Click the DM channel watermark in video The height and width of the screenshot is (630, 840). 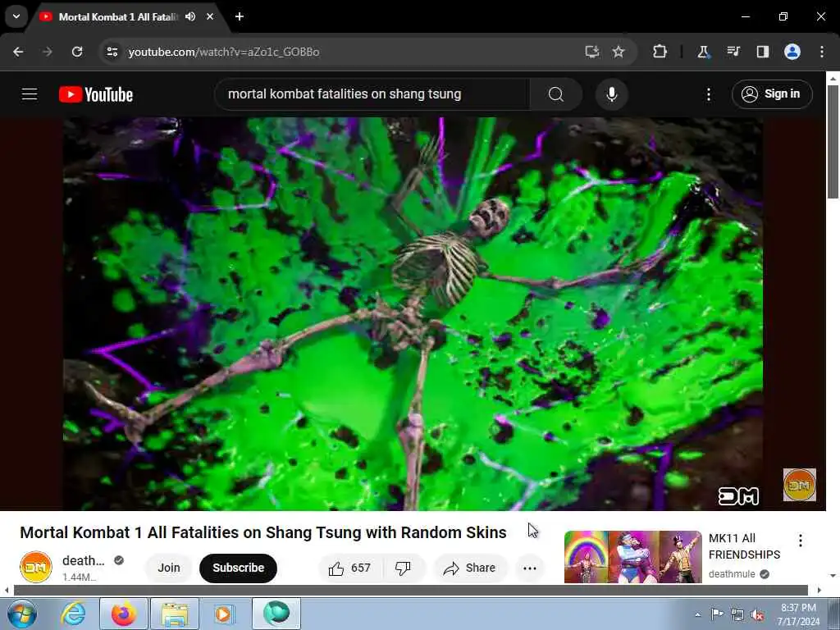(799, 485)
